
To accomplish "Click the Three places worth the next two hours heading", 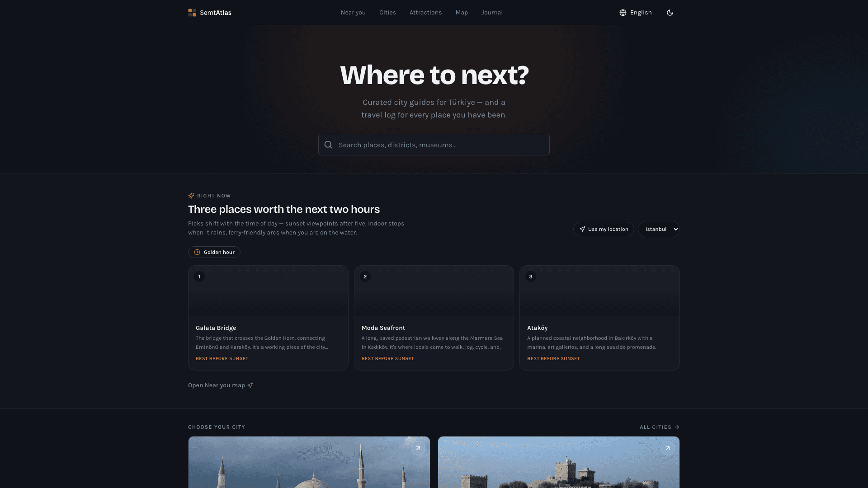I will pos(284,209).
